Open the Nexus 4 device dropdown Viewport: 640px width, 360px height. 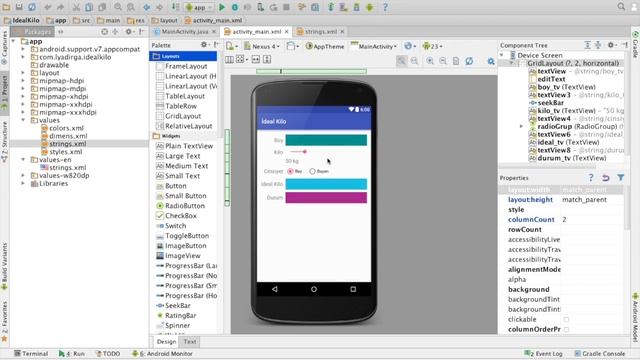click(x=262, y=47)
